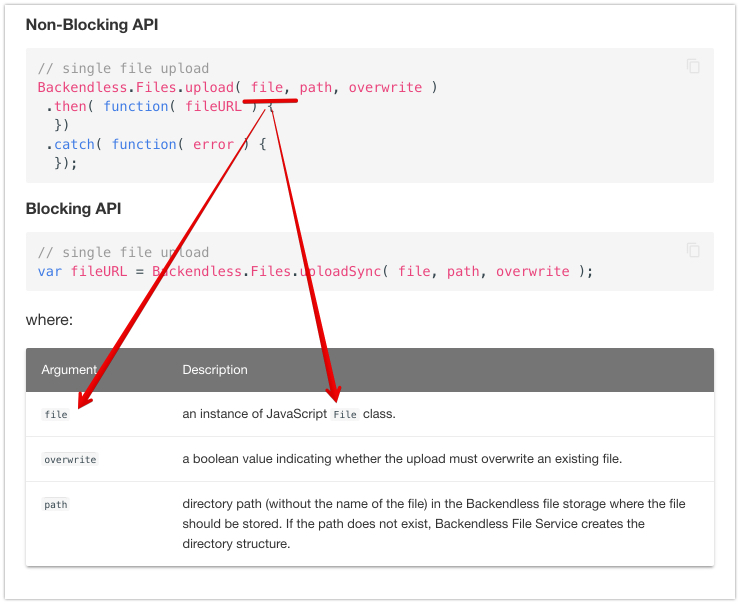The height and width of the screenshot is (604, 740).
Task: Click the path argument in table
Action: (56, 505)
